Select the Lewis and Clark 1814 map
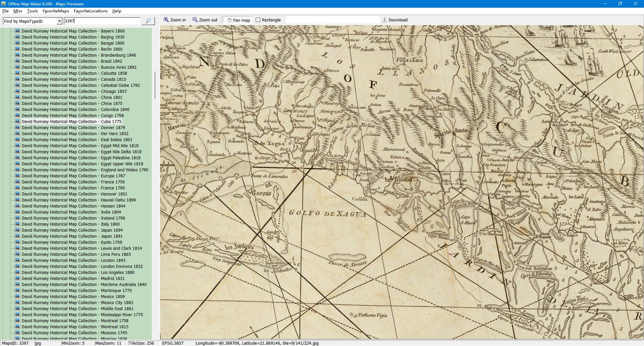 click(82, 248)
